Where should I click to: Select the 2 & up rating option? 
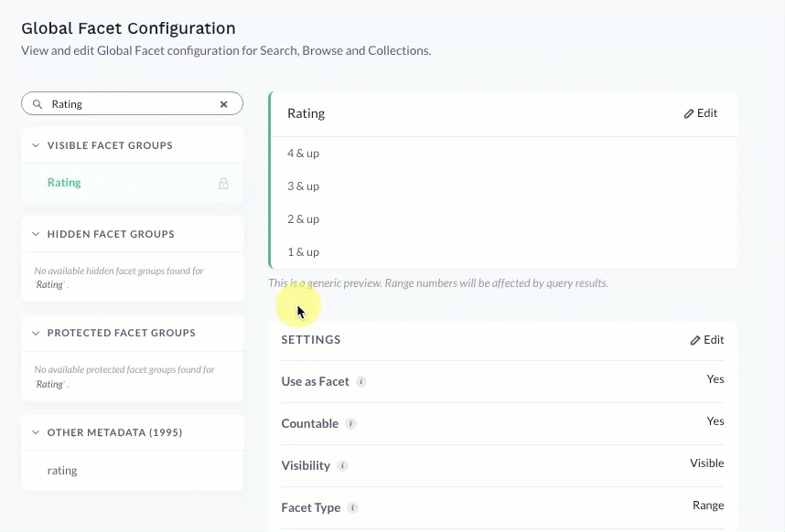303,219
